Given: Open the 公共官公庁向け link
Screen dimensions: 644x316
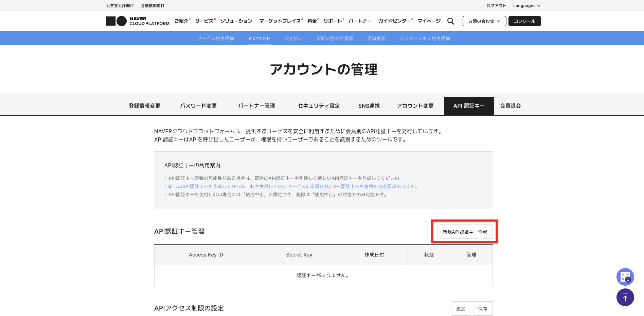Looking at the screenshot, I should point(120,6).
